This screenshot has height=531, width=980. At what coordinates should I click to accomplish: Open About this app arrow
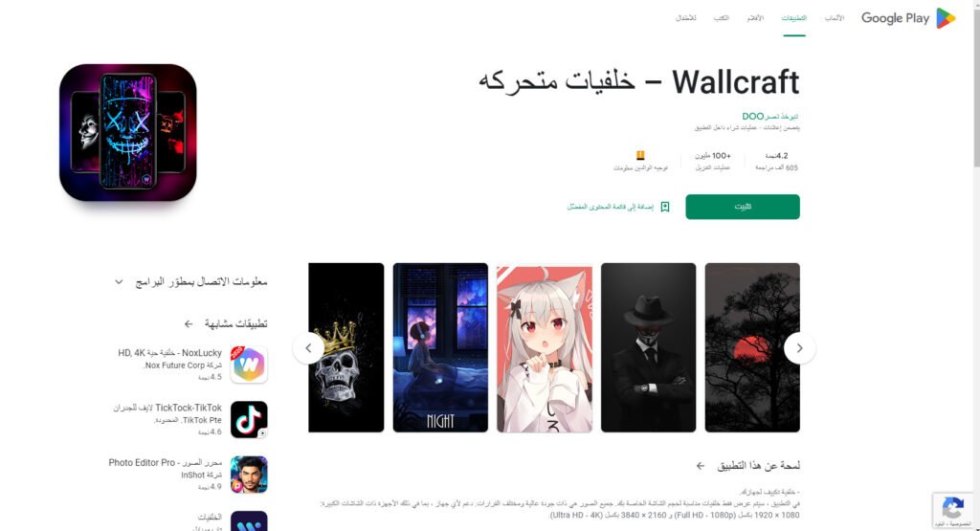pyautogui.click(x=701, y=465)
